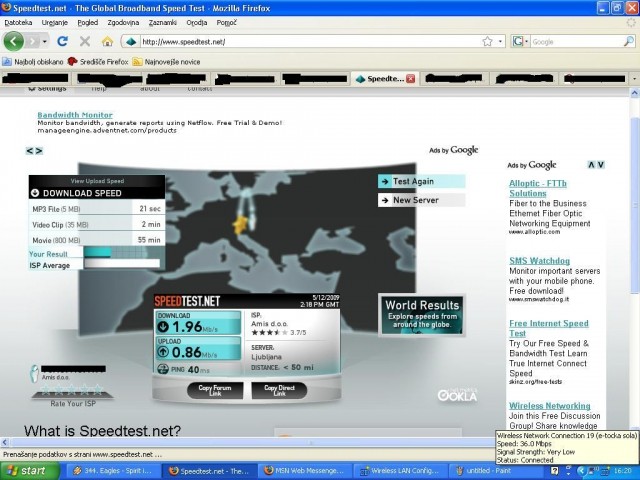Open the Urejanje menu

[55, 22]
